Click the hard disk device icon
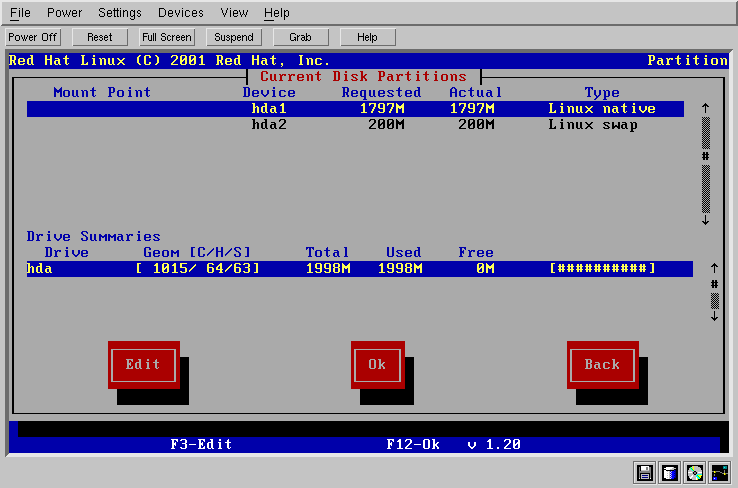 coord(670,472)
